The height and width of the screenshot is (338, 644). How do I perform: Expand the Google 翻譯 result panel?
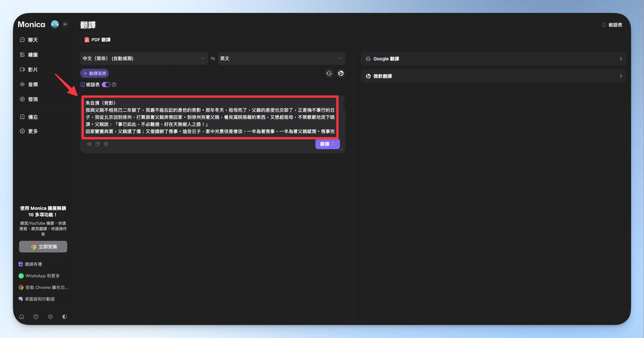pos(493,59)
